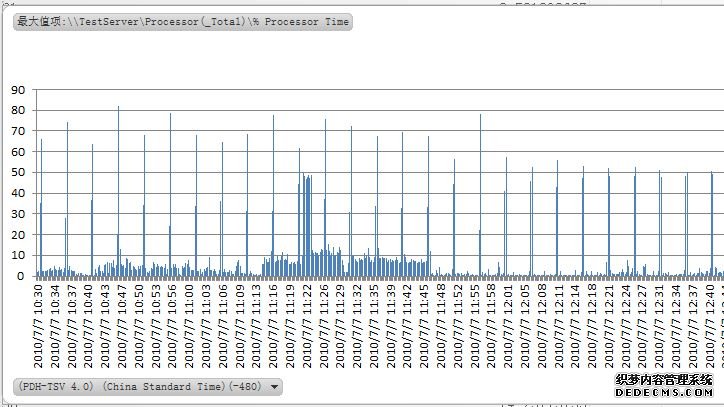Click the 0 value on the Y axis

(21, 276)
